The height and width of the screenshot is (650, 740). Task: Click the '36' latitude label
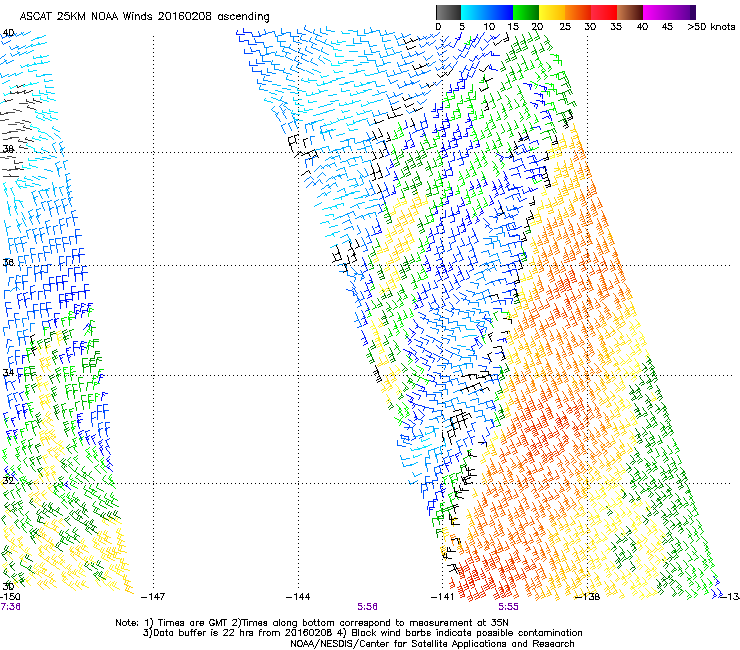(x=8, y=262)
